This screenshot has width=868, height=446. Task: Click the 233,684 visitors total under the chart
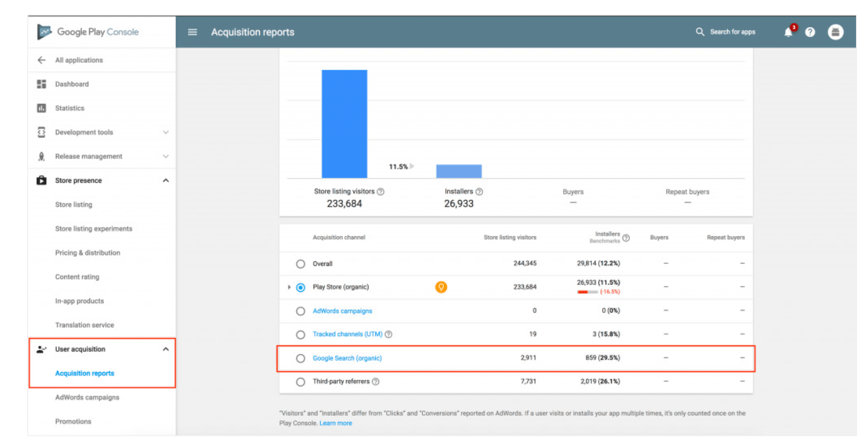pos(345,204)
